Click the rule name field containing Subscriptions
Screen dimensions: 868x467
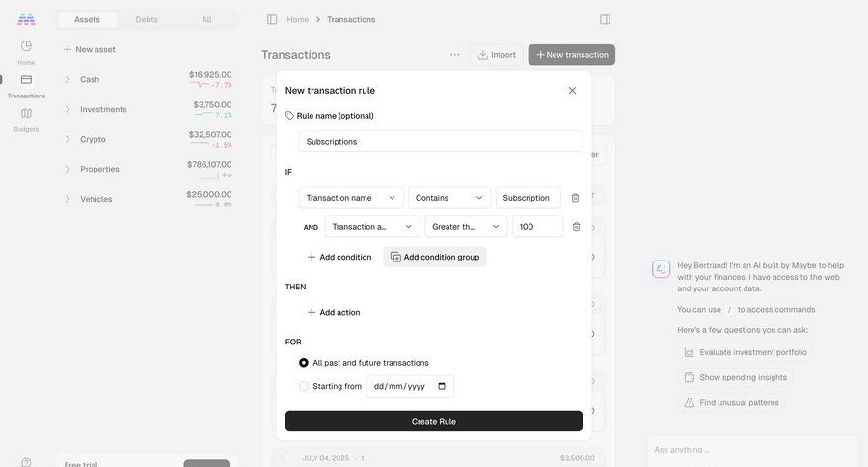440,141
